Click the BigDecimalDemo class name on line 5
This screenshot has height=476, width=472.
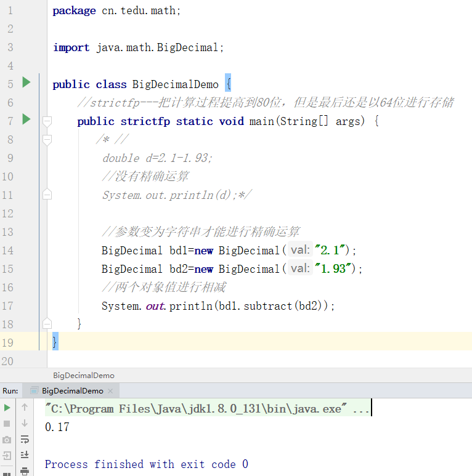click(x=175, y=84)
